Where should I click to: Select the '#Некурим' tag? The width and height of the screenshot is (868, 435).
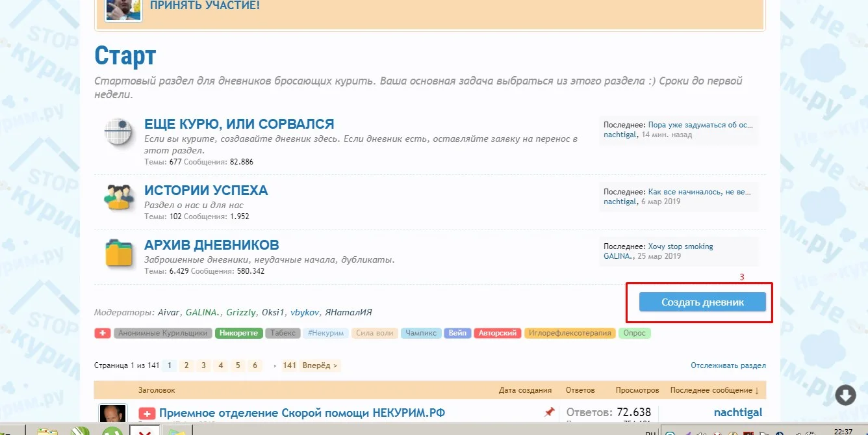[326, 333]
